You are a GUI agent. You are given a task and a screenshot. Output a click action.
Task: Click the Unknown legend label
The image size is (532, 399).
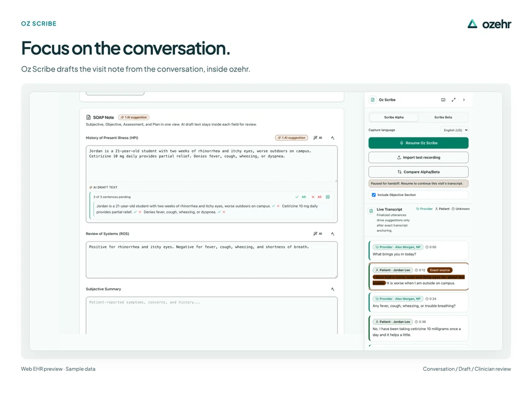[461, 209]
